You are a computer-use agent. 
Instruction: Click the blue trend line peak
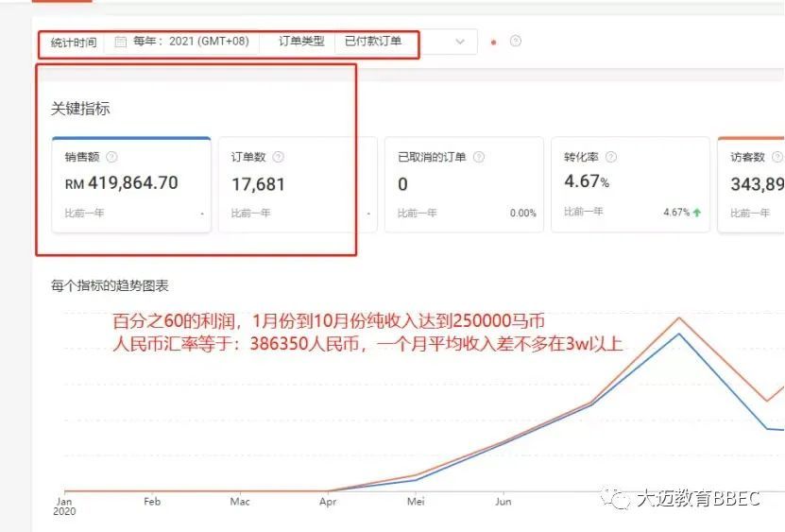coord(679,334)
